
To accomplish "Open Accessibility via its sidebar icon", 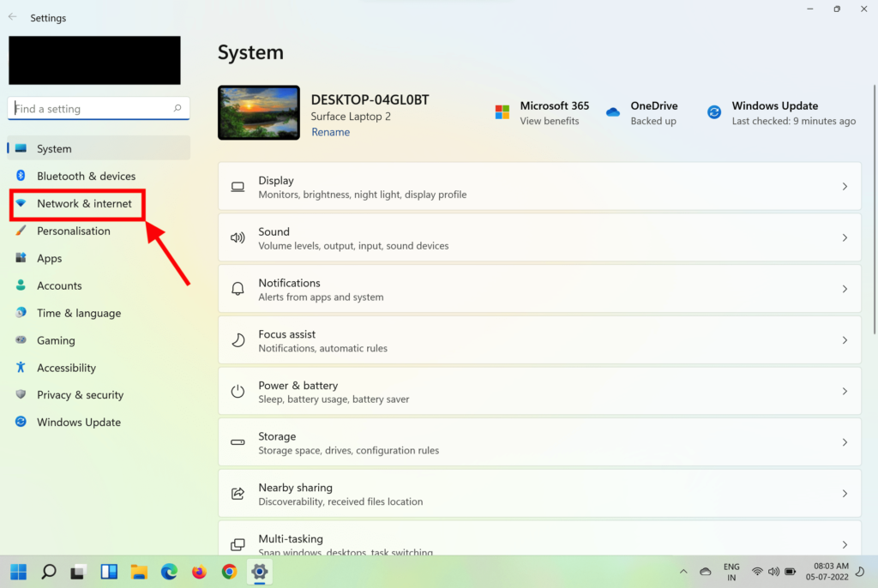I will click(21, 368).
